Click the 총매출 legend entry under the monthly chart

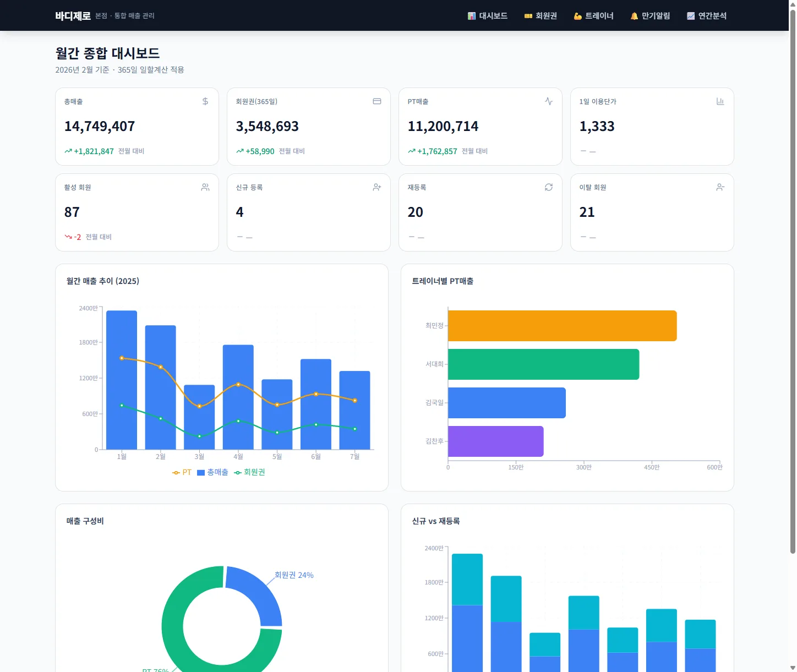pyautogui.click(x=212, y=472)
